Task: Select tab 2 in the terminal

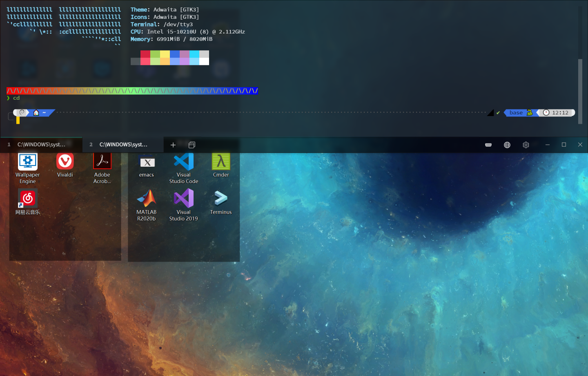Action: tap(122, 144)
